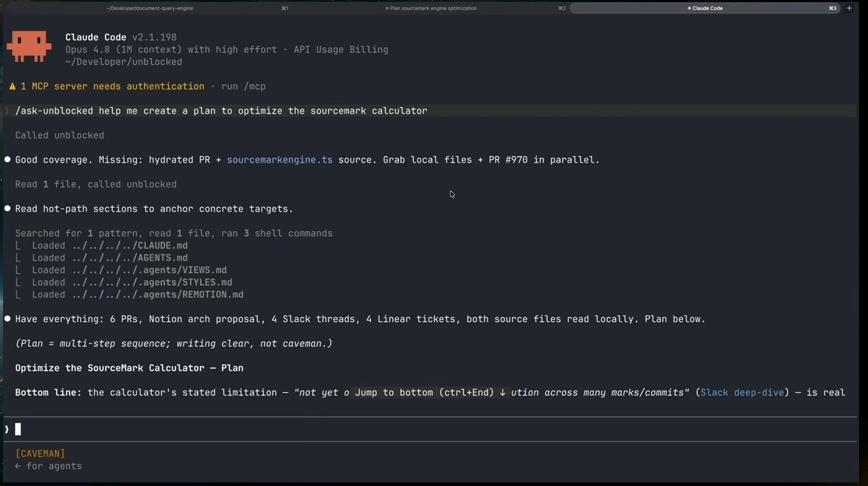Click the italic '(Plan = multi-step sequence' note
The image size is (868, 486).
tap(174, 344)
